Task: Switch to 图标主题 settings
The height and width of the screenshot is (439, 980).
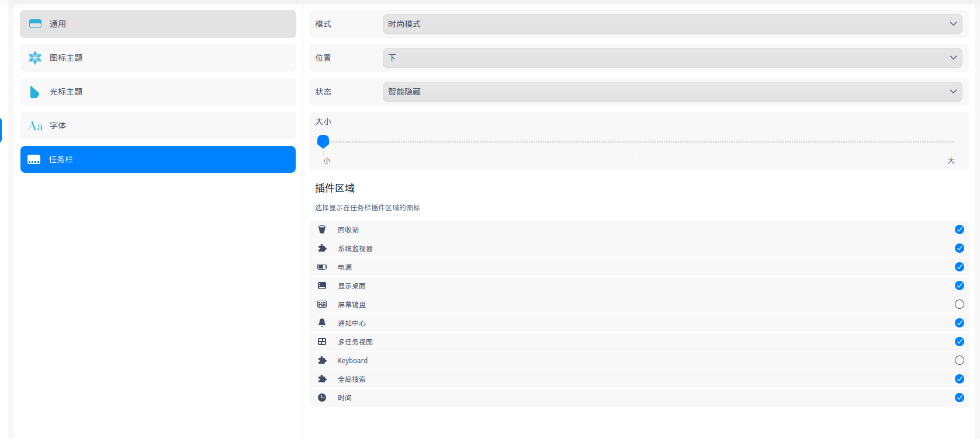Action: coord(158,58)
